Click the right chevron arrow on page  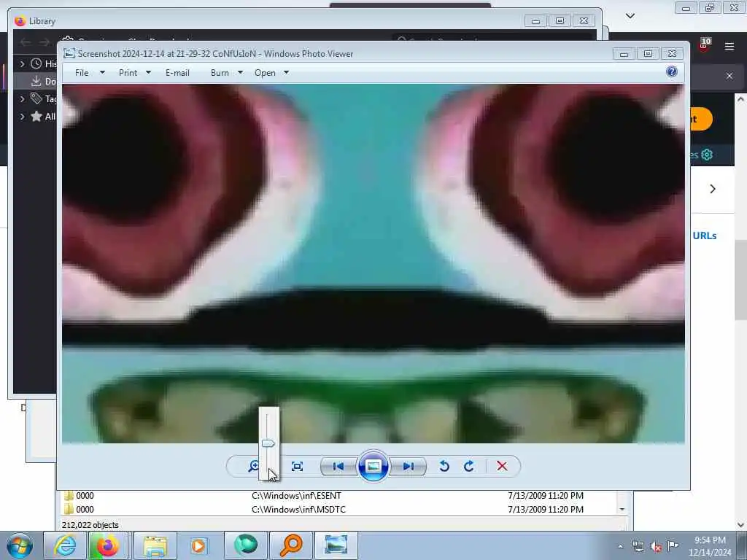[713, 189]
